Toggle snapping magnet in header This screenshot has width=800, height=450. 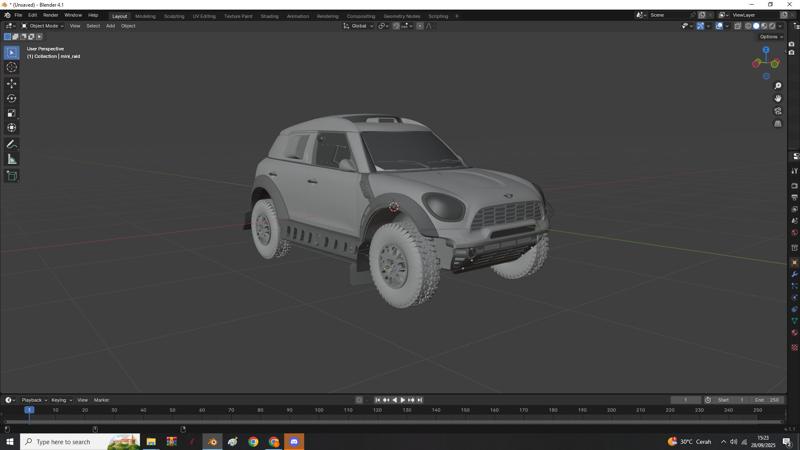pyautogui.click(x=396, y=26)
